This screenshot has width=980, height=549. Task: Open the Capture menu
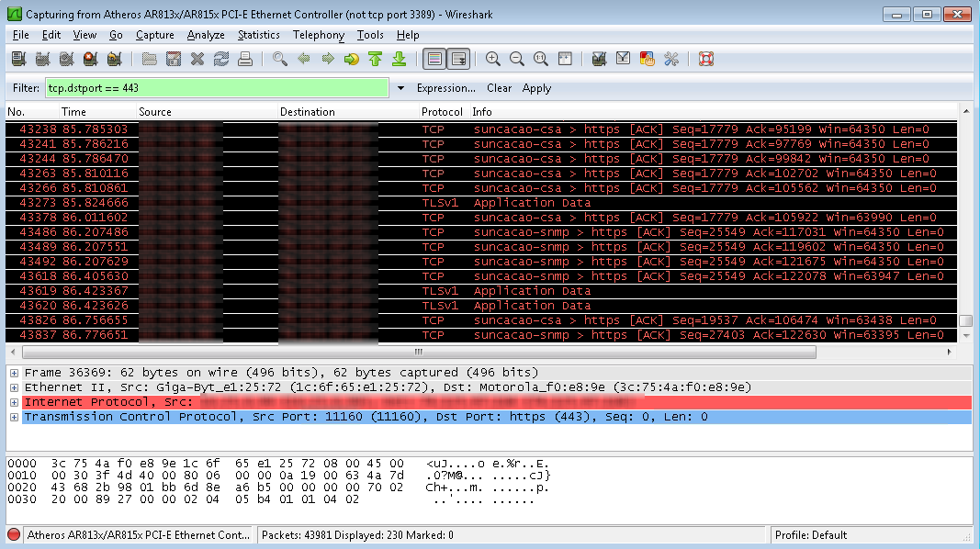pyautogui.click(x=155, y=35)
